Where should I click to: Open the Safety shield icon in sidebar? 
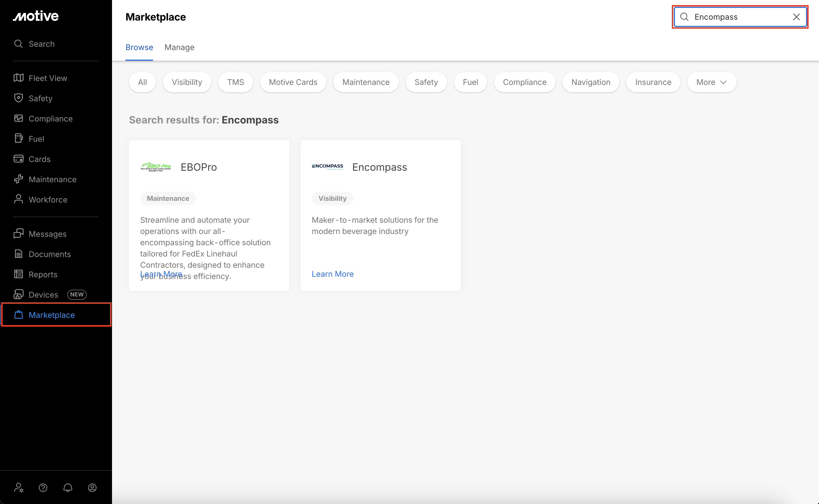[x=18, y=98]
